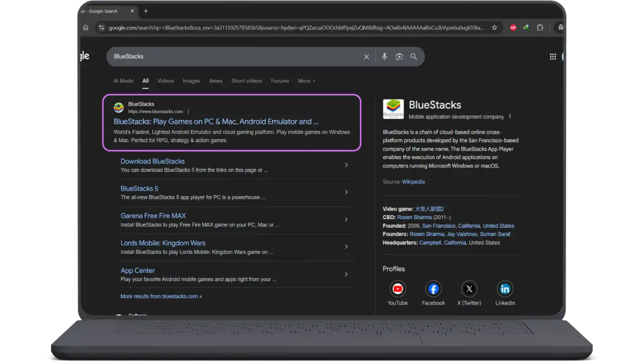The height and width of the screenshot is (362, 644).
Task: Open BlueStacks YouTube profile icon
Action: 397,289
